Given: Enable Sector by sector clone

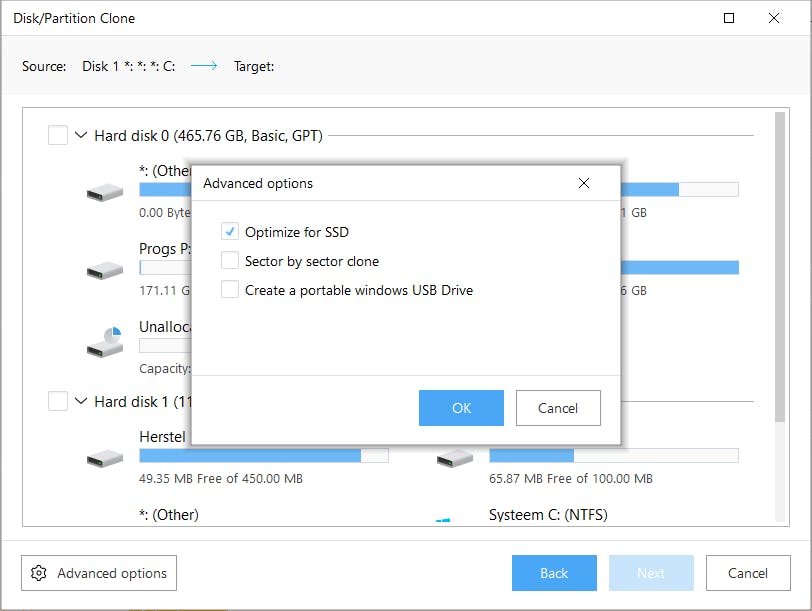Looking at the screenshot, I should click(230, 261).
